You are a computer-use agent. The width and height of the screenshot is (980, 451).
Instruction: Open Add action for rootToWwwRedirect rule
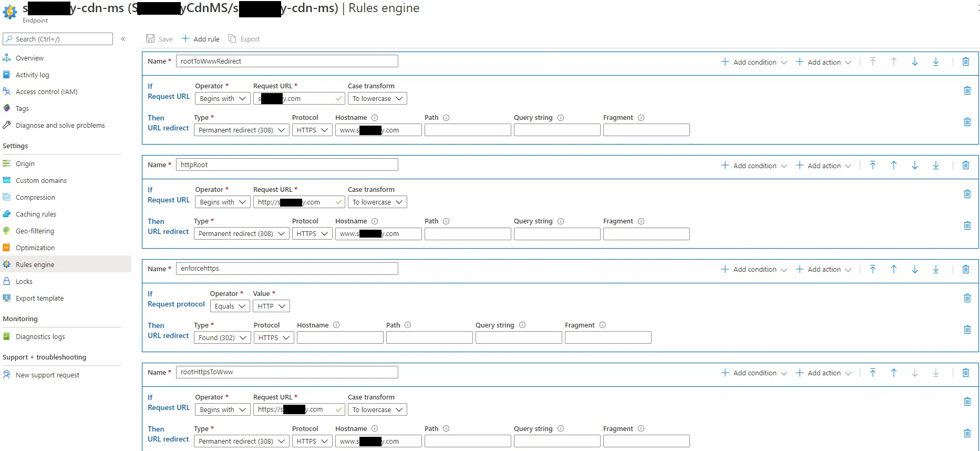(823, 62)
